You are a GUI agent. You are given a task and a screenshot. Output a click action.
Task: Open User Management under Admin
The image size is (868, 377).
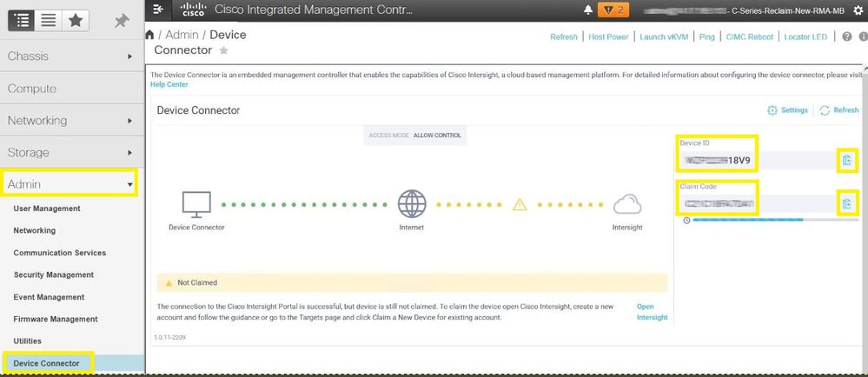tap(47, 208)
